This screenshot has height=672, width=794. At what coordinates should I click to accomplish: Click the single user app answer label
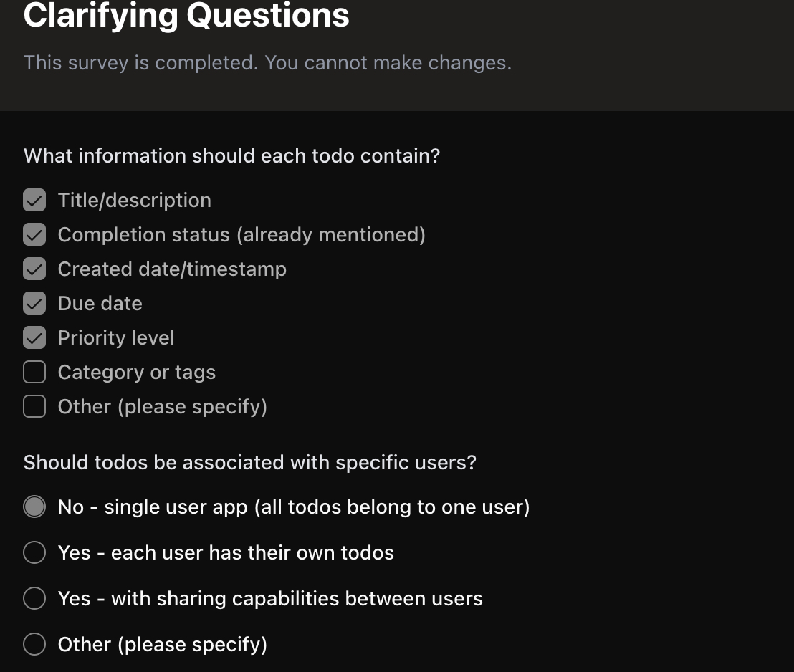294,507
